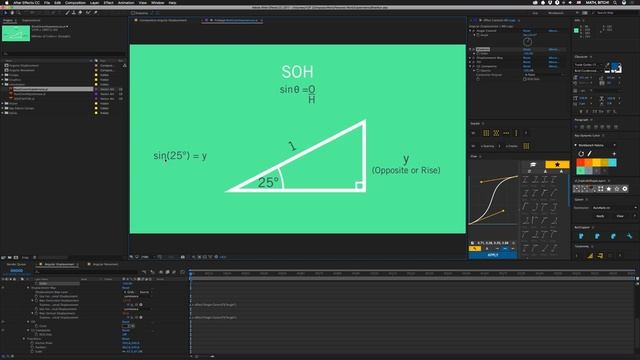This screenshot has width=640, height=360.
Task: Toggle the Snapping checkbox in toolbar
Action: pyautogui.click(x=133, y=13)
